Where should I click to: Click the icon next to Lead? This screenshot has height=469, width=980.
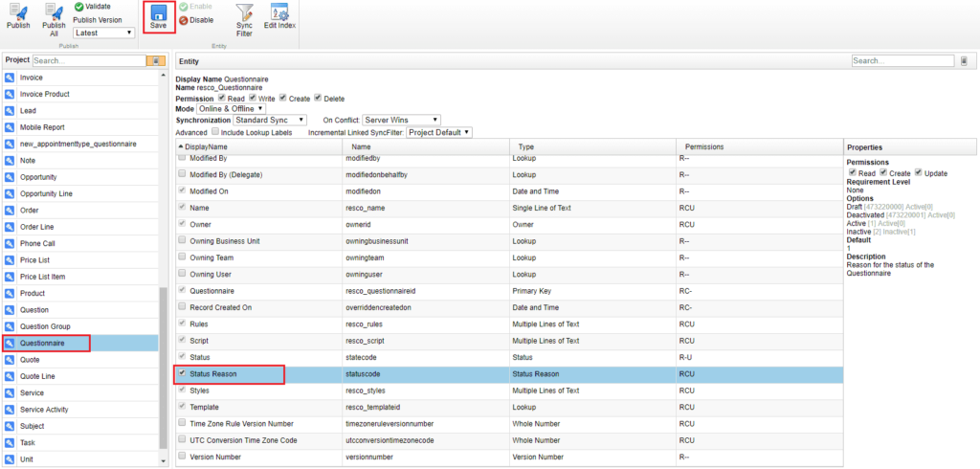(x=10, y=111)
